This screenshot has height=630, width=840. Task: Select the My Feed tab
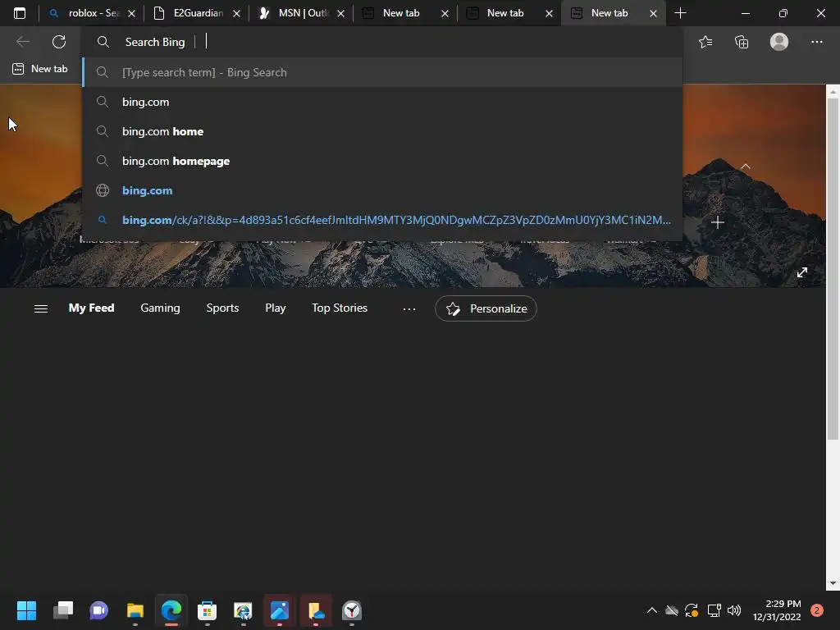[x=91, y=308]
